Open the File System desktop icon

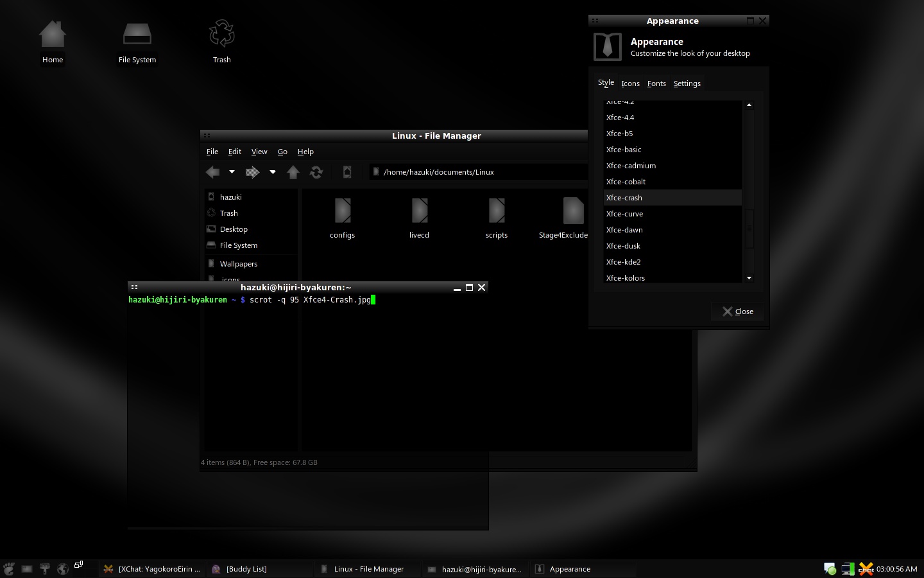137,42
